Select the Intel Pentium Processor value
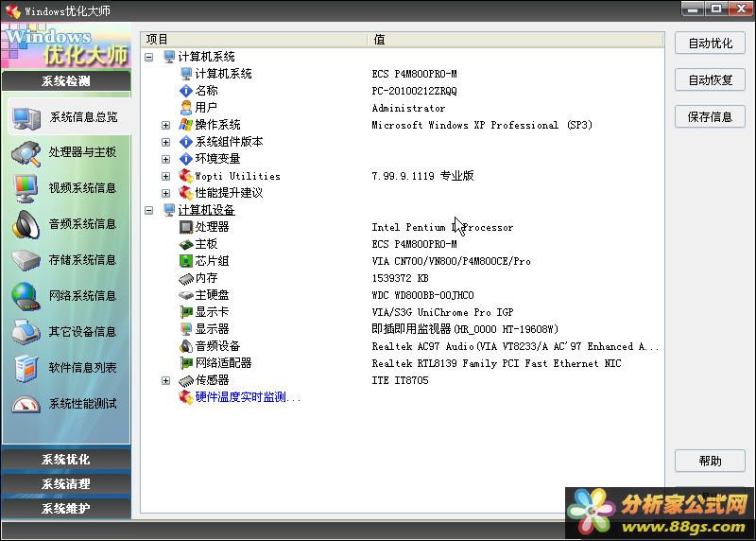 [442, 227]
